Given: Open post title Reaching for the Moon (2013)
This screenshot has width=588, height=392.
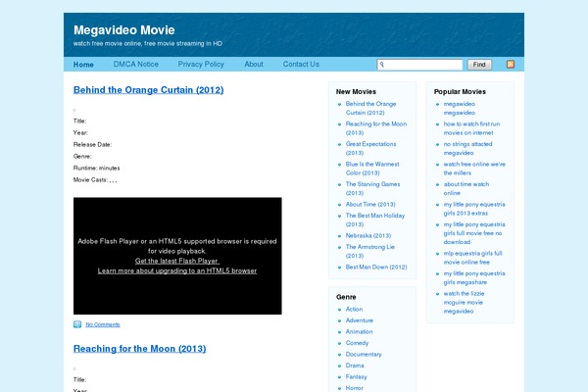Looking at the screenshot, I should 139,349.
